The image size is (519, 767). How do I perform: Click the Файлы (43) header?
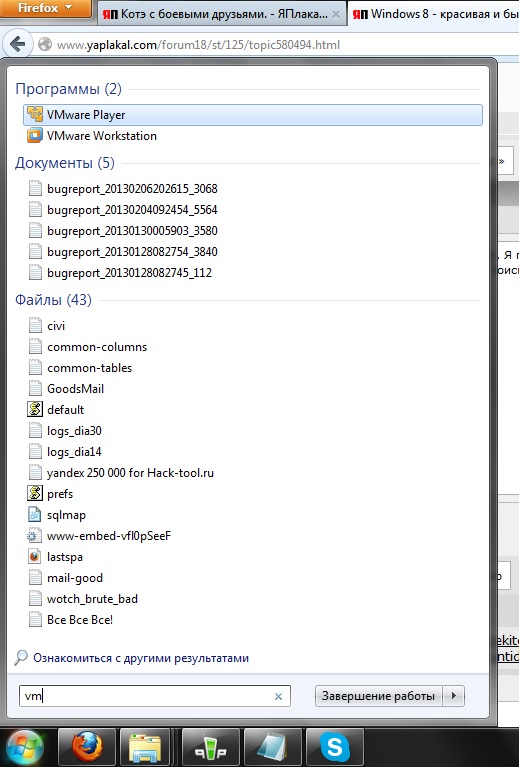click(53, 300)
